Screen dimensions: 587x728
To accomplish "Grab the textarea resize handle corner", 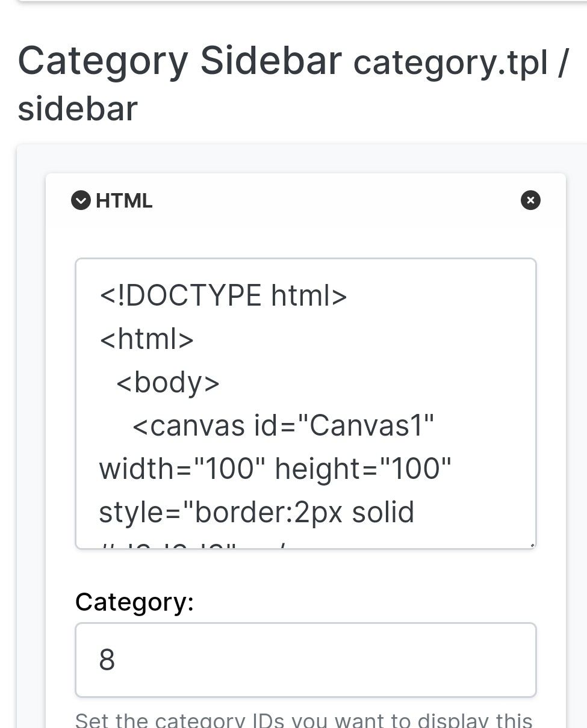I will 531,545.
